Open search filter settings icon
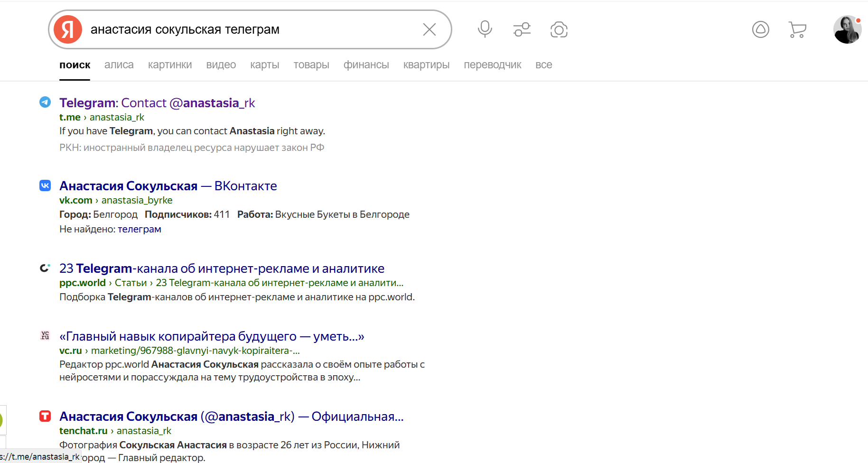This screenshot has width=868, height=463. 522,29
